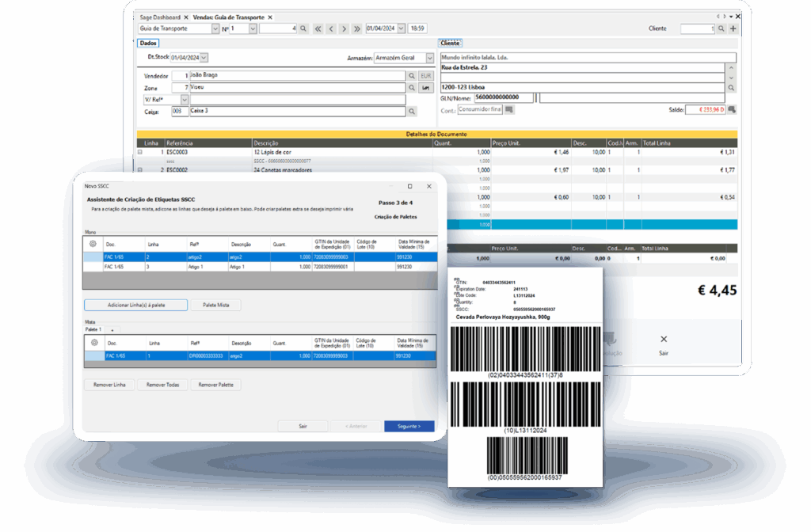Jump to last document with double-right arrow

(x=357, y=29)
